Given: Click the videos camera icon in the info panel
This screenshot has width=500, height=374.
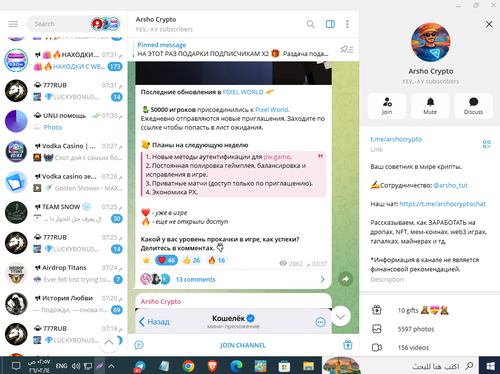Looking at the screenshot, I should [377, 348].
